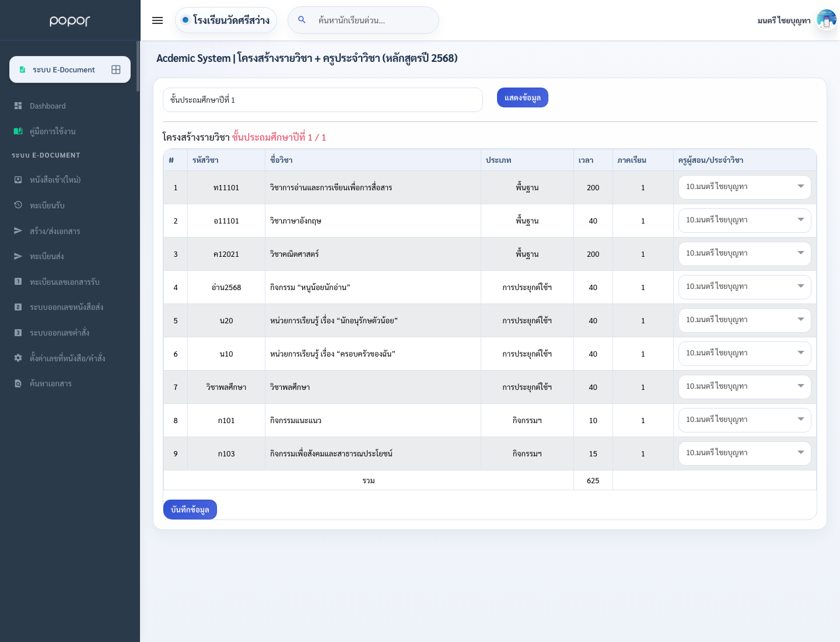
Task: Click the บันทึกข้อมูล save button
Action: click(190, 510)
